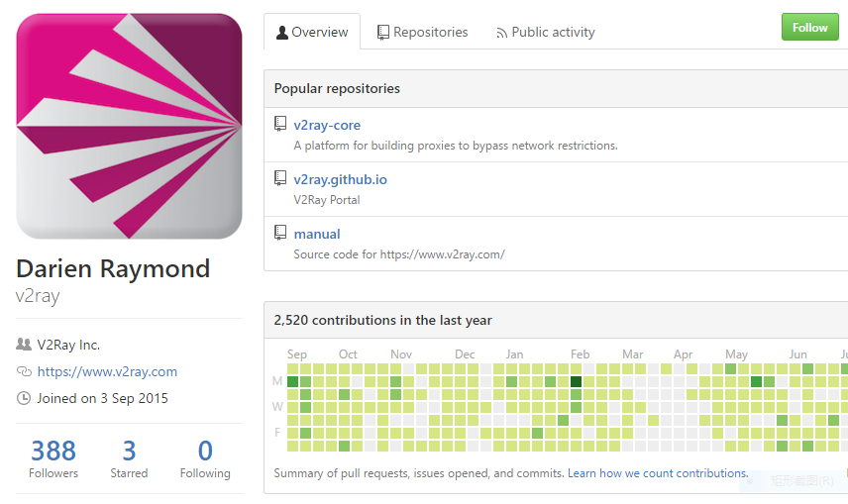Click the repo icon next to v2ray-core
848x504 pixels.
coord(280,125)
